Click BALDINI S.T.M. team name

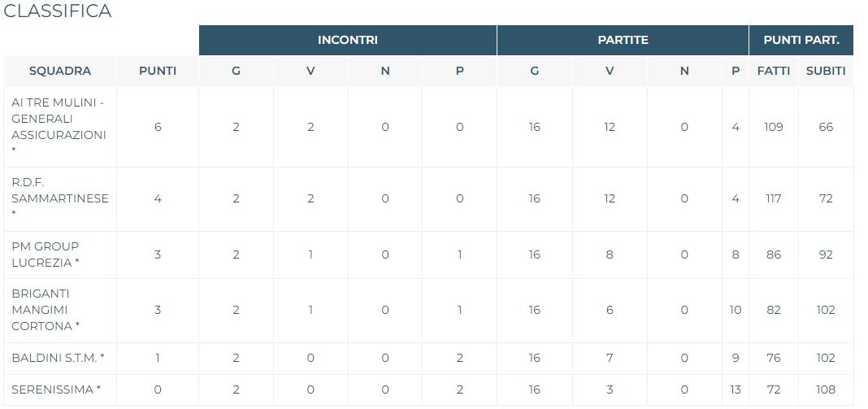pyautogui.click(x=59, y=358)
